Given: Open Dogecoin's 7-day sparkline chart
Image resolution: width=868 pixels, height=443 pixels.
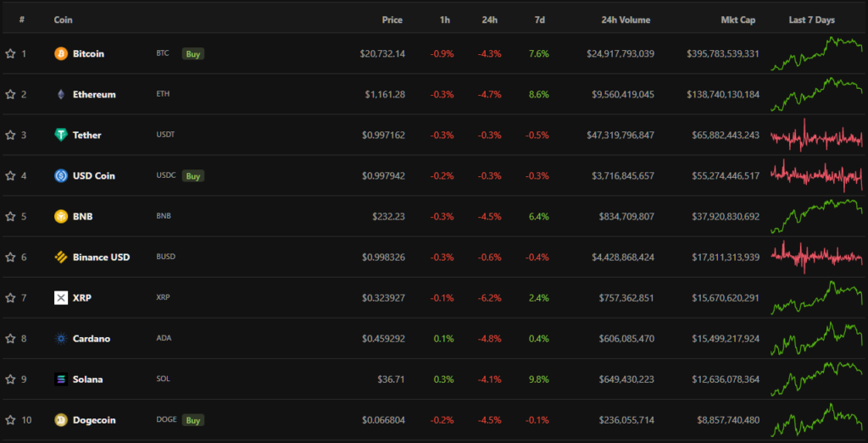Looking at the screenshot, I should 816,420.
